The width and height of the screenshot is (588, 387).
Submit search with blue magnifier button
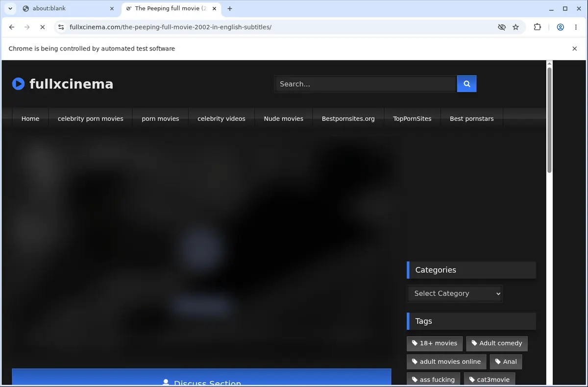[x=466, y=84]
